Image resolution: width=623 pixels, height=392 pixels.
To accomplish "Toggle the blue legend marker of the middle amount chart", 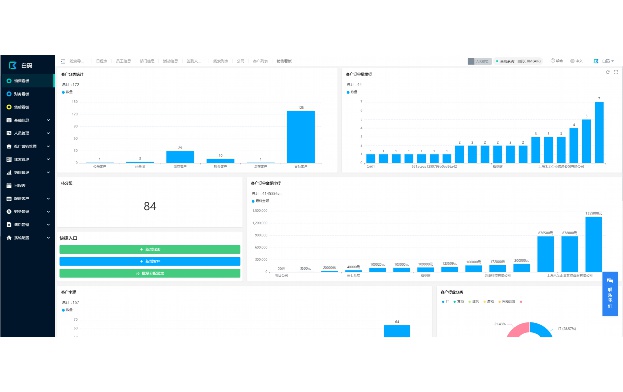I will point(253,201).
